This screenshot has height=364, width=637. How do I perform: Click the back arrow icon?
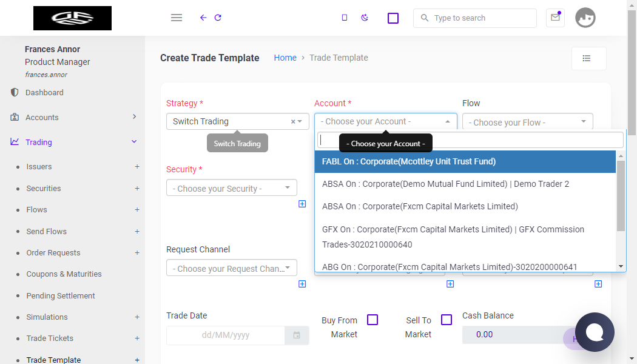(203, 18)
